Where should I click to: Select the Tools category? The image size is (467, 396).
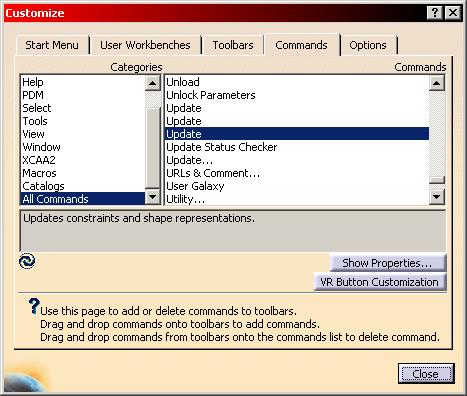tap(83, 121)
